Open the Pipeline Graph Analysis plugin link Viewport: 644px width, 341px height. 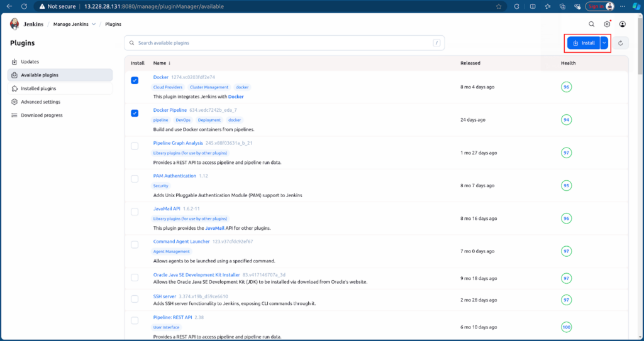(178, 143)
